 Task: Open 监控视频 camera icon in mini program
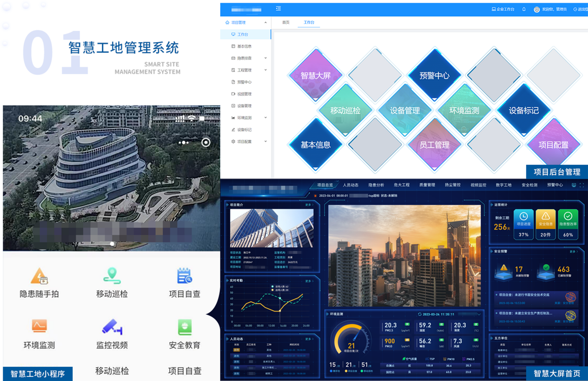[x=112, y=327]
